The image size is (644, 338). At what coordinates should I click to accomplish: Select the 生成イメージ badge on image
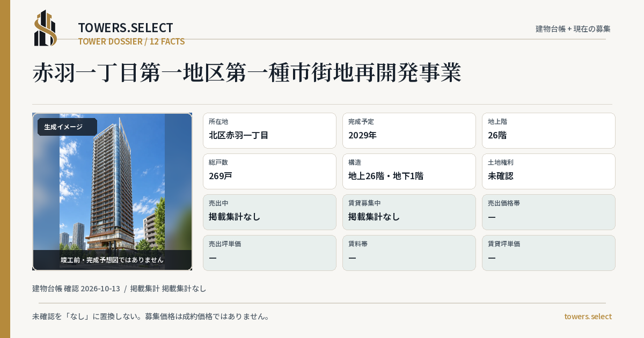click(x=67, y=127)
